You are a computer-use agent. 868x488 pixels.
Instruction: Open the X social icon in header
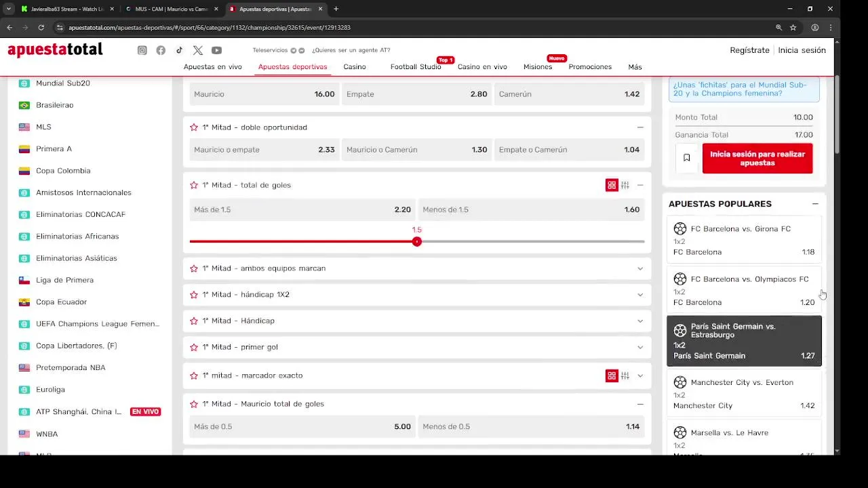coord(197,50)
